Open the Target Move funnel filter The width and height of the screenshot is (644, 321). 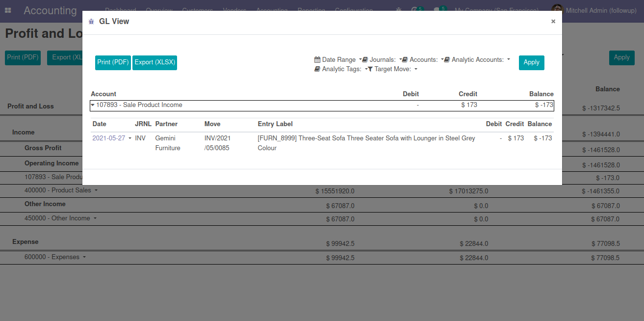point(392,69)
